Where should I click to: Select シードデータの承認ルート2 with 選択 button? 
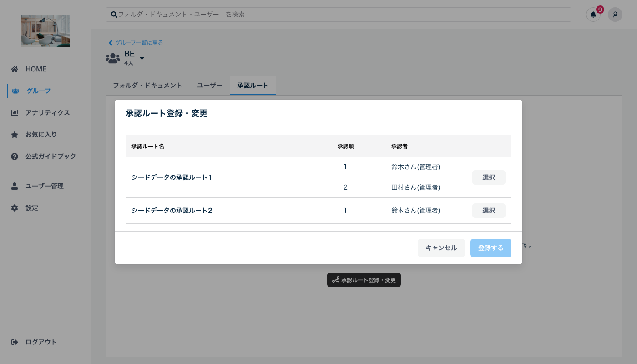(489, 211)
